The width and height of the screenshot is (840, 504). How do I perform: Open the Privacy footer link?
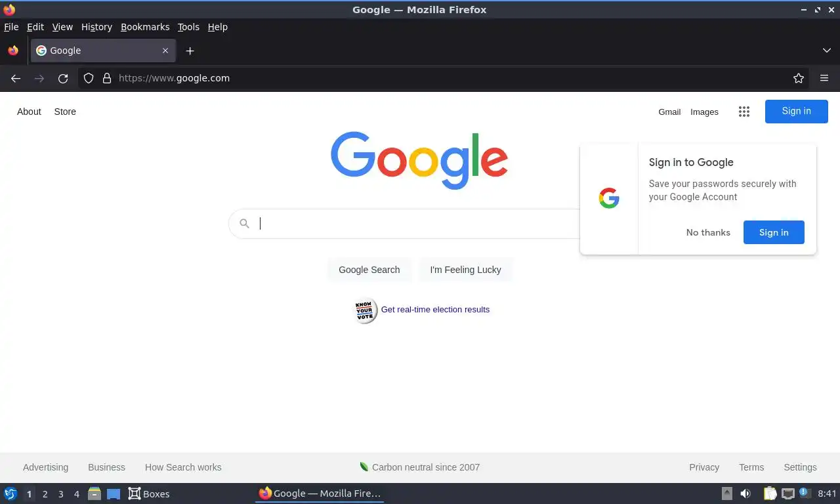coord(704,467)
